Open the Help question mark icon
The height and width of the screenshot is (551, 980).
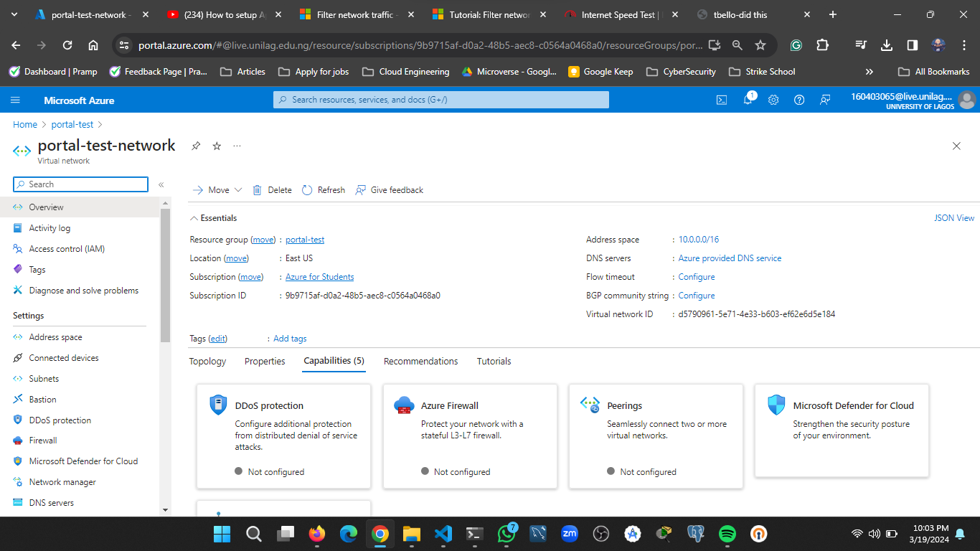click(x=799, y=100)
